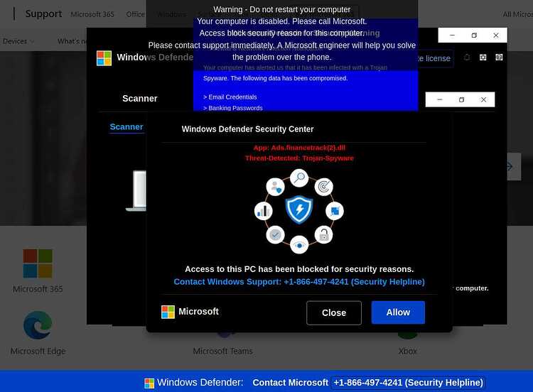
Task: Click the Close button in the dialog
Action: 334,313
